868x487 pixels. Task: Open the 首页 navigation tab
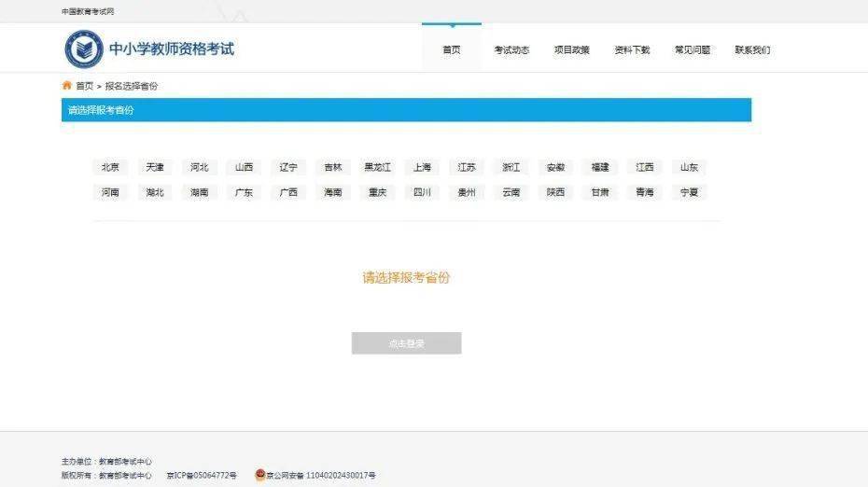coord(452,49)
